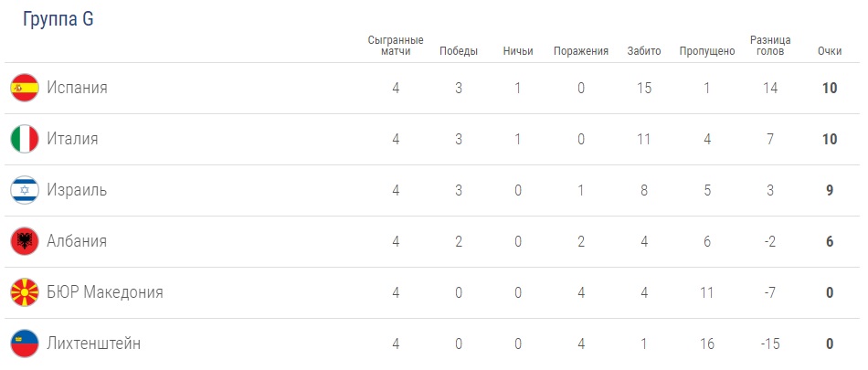Open the Италия team link
The height and width of the screenshot is (370, 868).
click(x=72, y=139)
